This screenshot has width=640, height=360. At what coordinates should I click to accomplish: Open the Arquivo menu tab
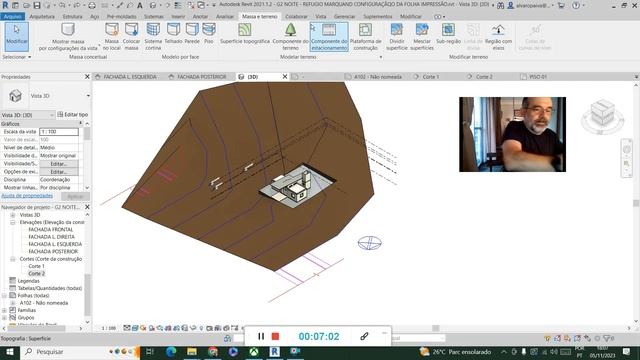(13, 16)
